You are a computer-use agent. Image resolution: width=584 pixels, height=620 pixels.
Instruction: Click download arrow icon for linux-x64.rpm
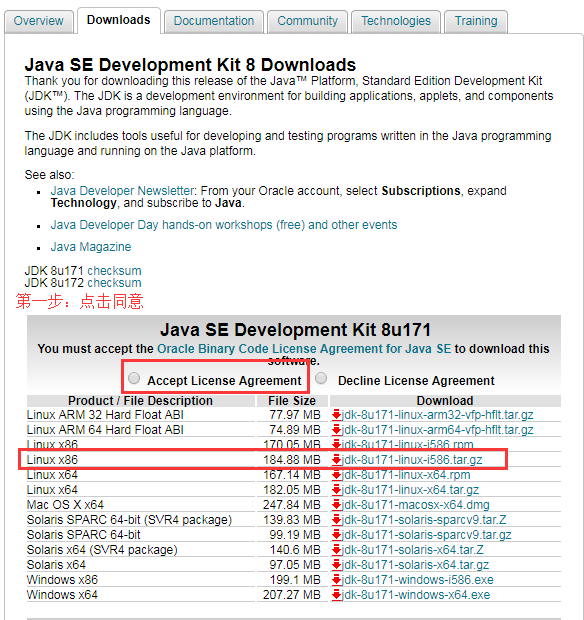336,475
